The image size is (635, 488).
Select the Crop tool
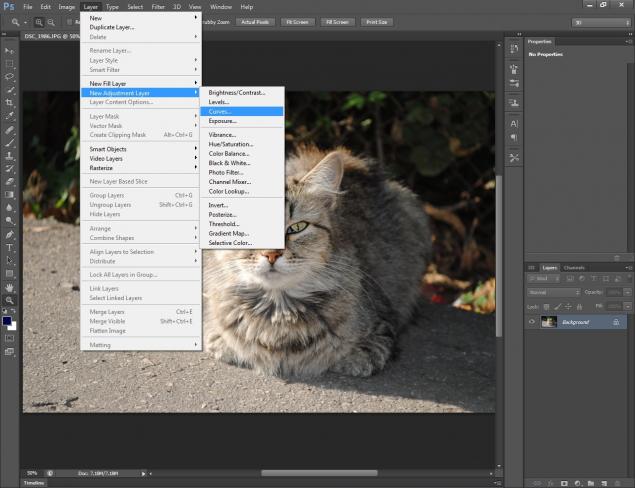tap(10, 103)
